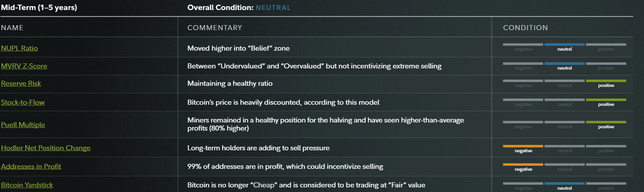Click Puell Multiple green positive indicator bar
The width and height of the screenshot is (644, 192).
[x=606, y=122]
